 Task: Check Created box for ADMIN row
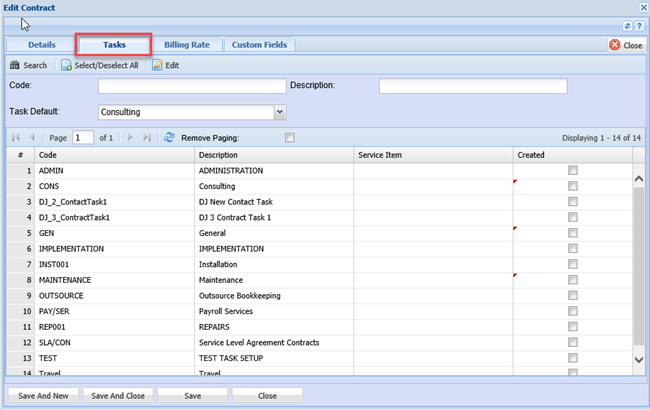point(573,171)
